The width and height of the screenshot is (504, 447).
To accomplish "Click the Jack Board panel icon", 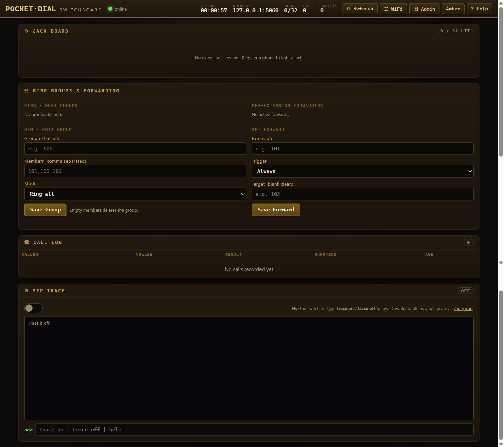I will 26,31.
